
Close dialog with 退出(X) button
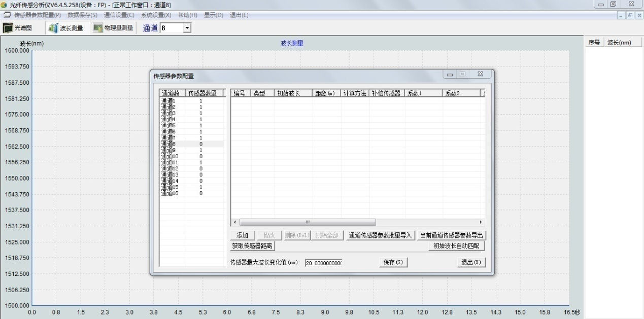tap(471, 262)
